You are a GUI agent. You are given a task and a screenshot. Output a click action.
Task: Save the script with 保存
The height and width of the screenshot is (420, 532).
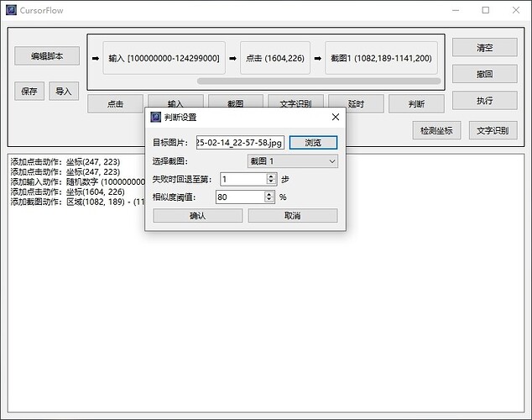29,91
